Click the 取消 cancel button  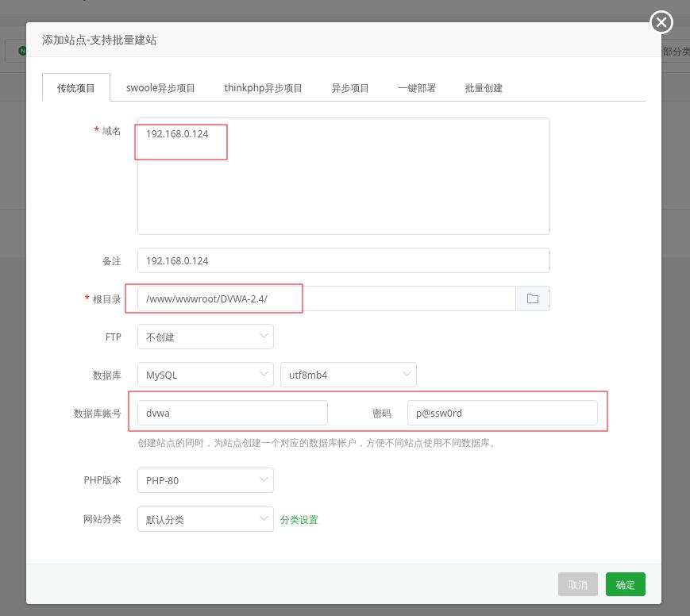click(578, 585)
